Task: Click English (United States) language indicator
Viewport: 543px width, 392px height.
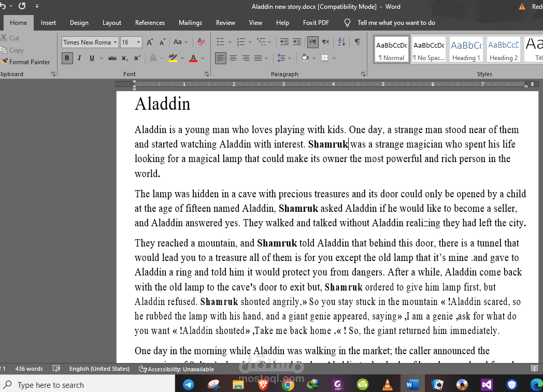Action: 99,369
